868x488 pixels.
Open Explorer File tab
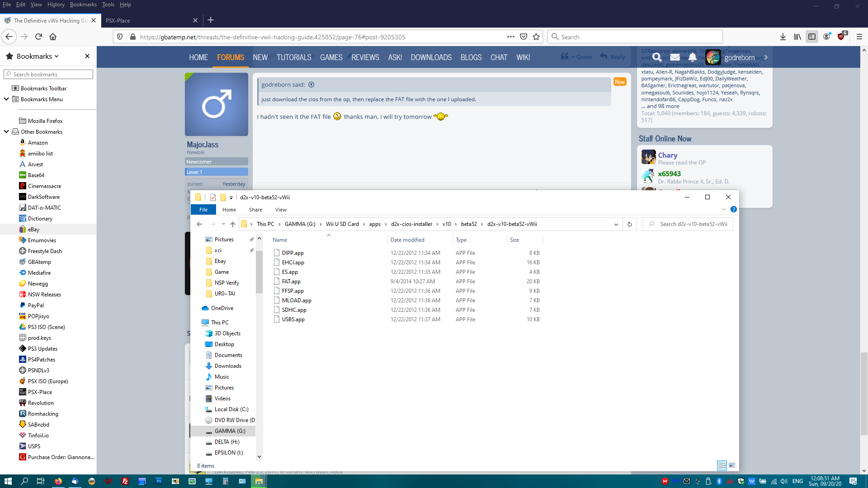click(x=203, y=210)
